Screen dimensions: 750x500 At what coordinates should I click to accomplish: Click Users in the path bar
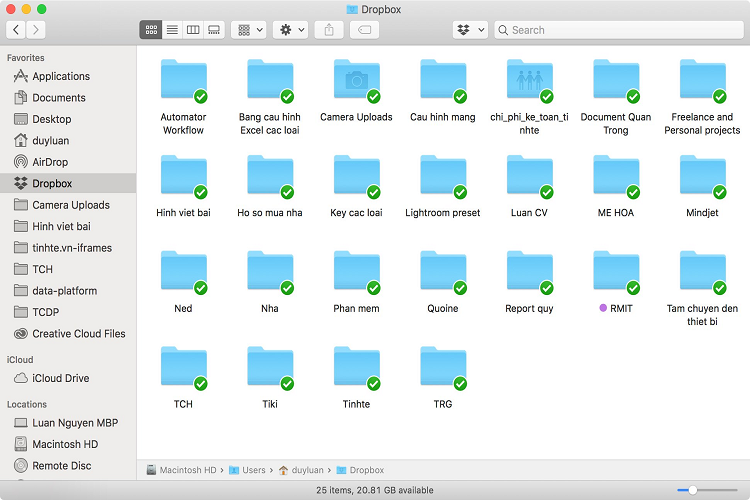point(247,470)
